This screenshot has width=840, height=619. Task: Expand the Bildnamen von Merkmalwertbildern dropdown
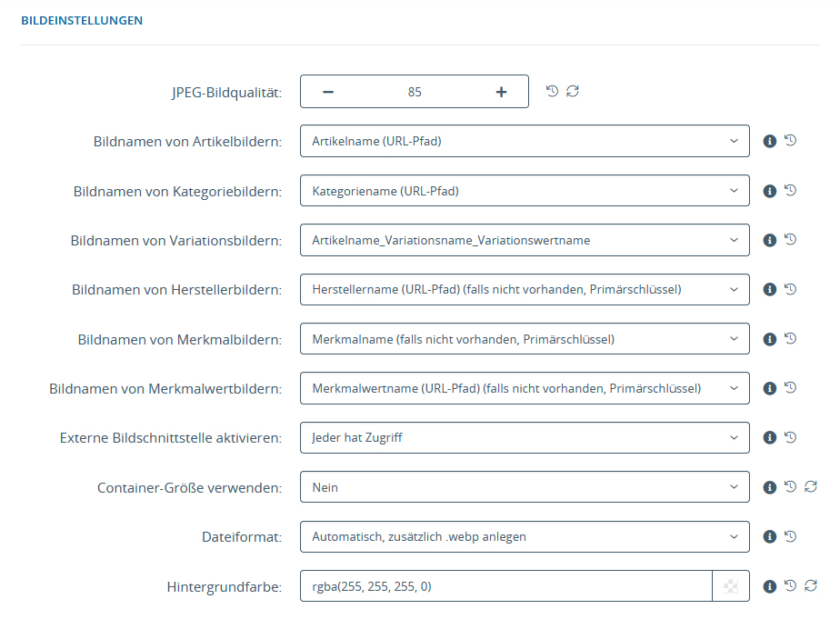point(525,388)
